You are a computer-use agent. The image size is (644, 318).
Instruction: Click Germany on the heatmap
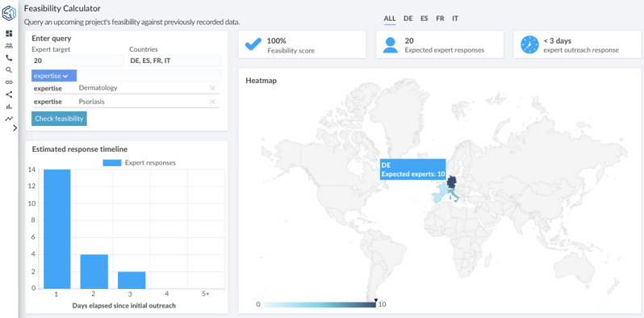pos(452,182)
